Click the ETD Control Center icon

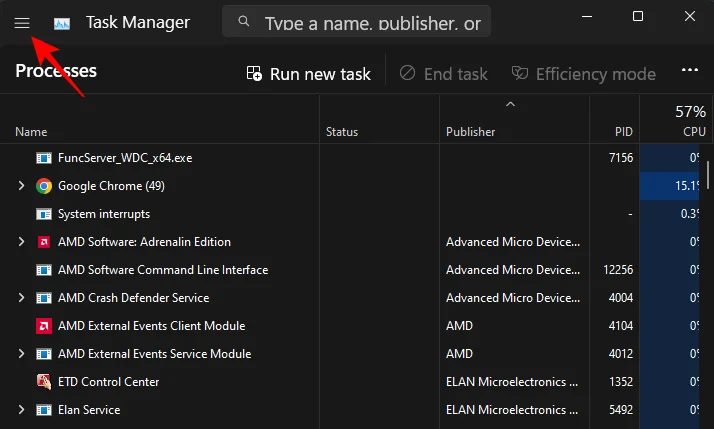44,382
